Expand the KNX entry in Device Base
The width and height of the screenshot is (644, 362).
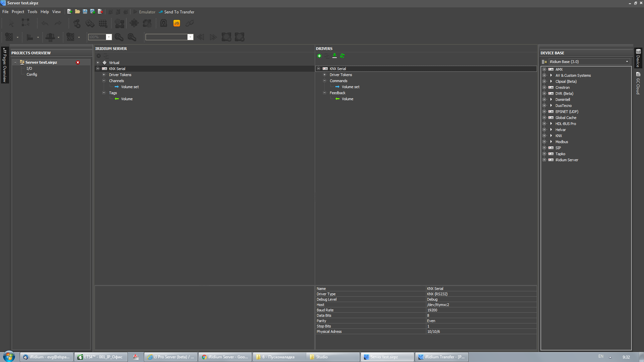coord(544,136)
